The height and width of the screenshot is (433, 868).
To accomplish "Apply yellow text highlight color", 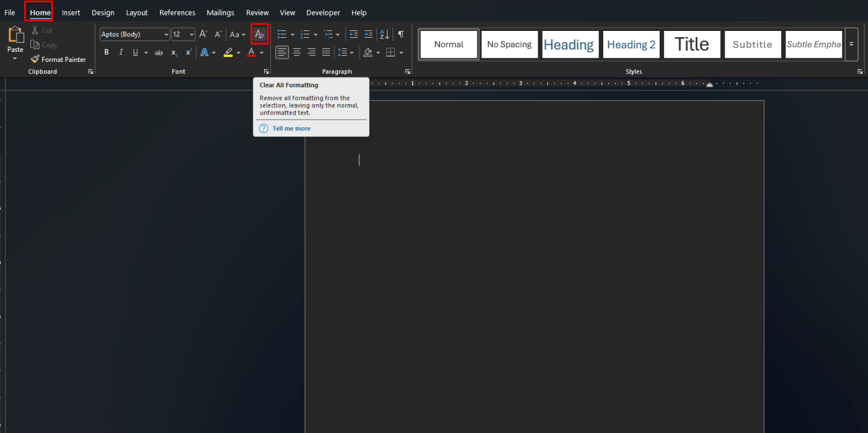I will pyautogui.click(x=228, y=53).
